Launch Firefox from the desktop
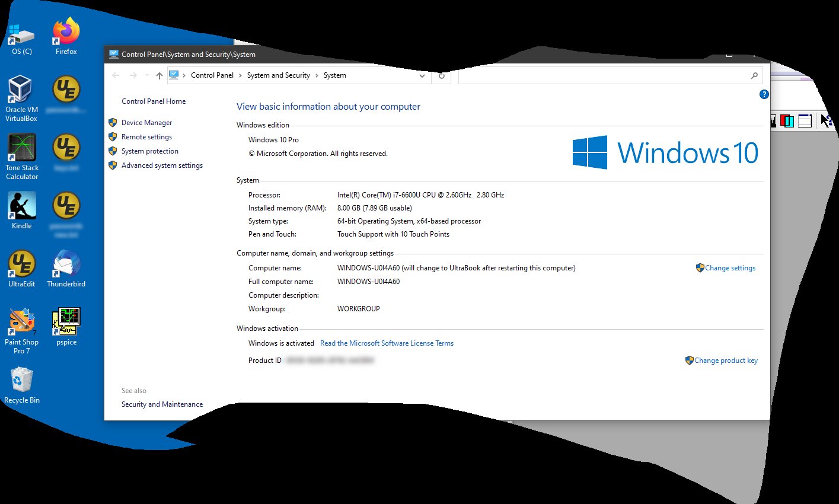Screen dimensions: 839x504 [x=66, y=36]
